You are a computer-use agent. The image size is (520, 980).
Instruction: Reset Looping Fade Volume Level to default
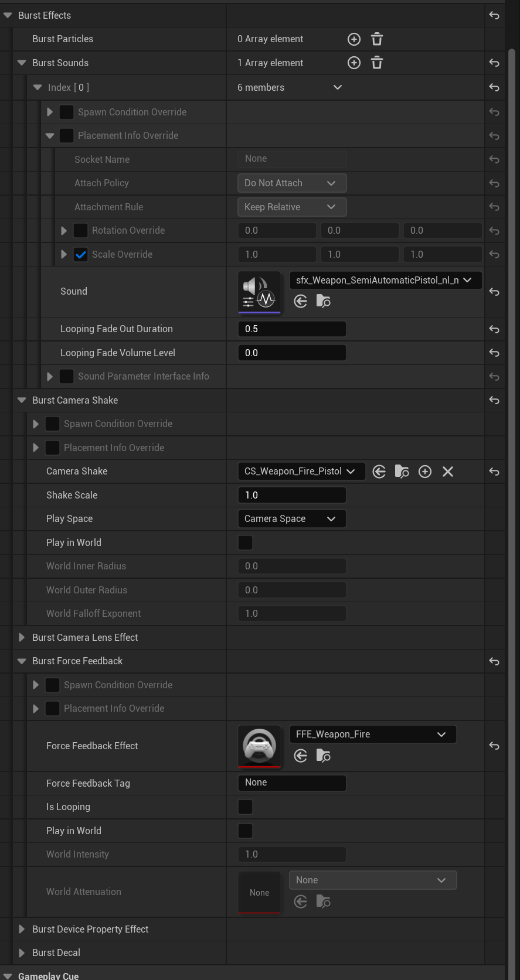[x=494, y=353]
